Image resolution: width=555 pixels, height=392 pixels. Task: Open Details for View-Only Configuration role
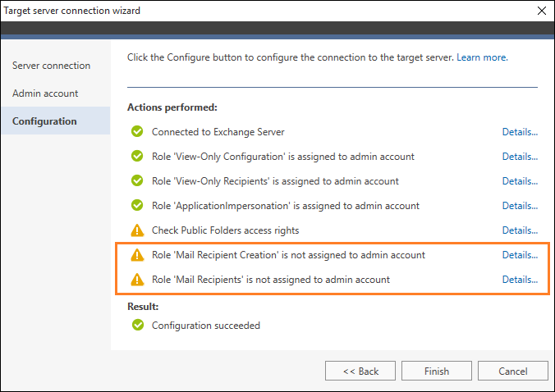(520, 157)
